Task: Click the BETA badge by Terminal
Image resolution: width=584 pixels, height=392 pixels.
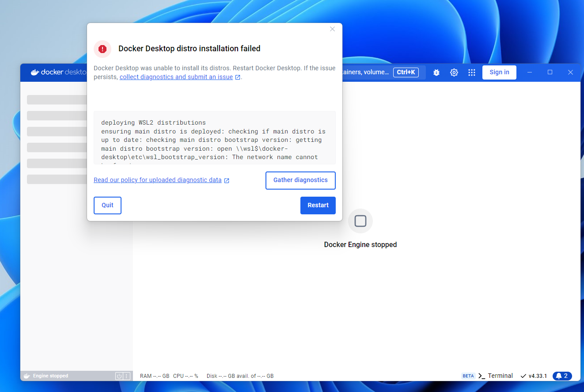Action: 468,376
